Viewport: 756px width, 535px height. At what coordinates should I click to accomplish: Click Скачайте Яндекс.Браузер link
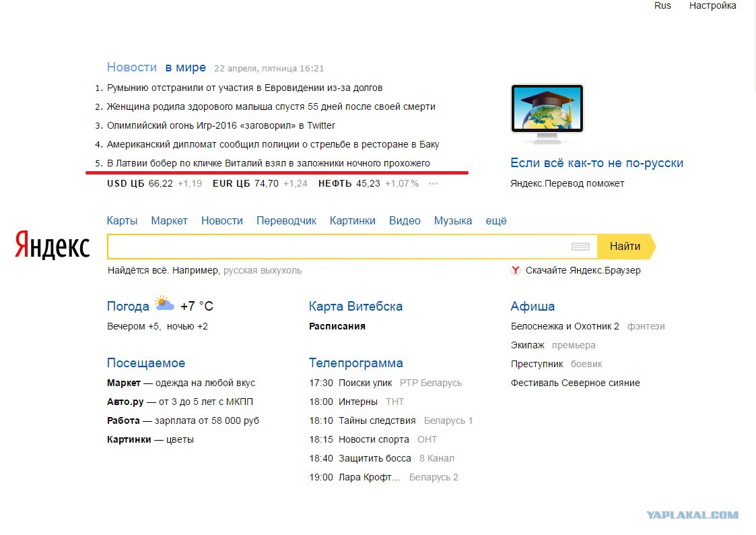pyautogui.click(x=583, y=270)
